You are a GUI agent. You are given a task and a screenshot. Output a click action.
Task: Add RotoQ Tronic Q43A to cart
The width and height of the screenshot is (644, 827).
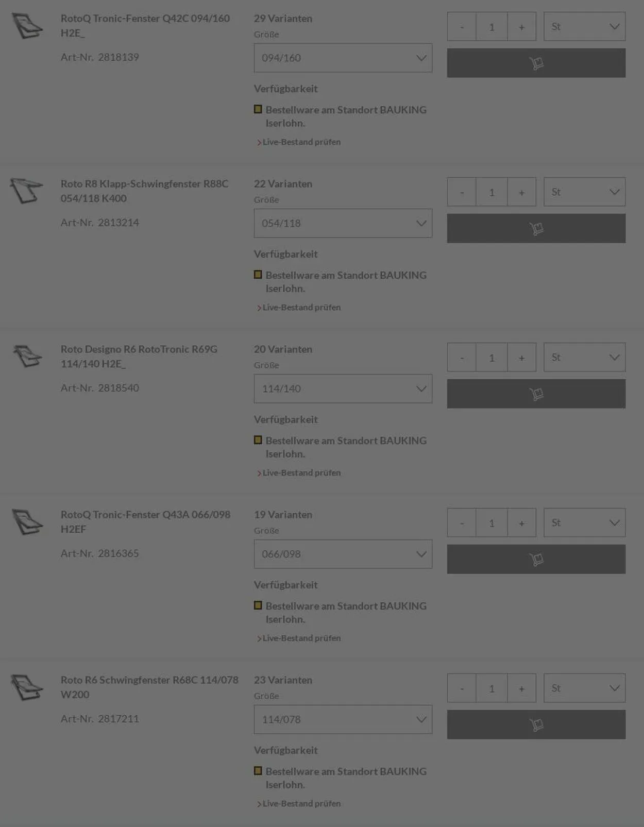click(536, 559)
